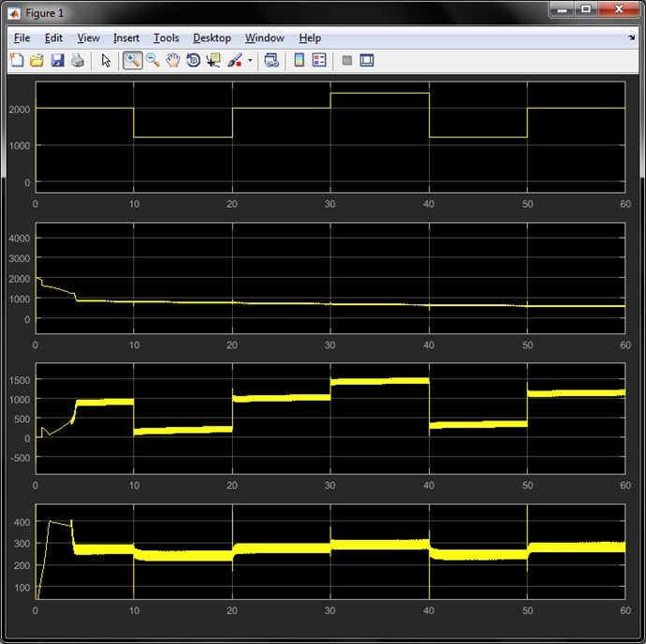The image size is (646, 644).
Task: Insert a Colorbar via toolbar icon
Action: click(299, 60)
